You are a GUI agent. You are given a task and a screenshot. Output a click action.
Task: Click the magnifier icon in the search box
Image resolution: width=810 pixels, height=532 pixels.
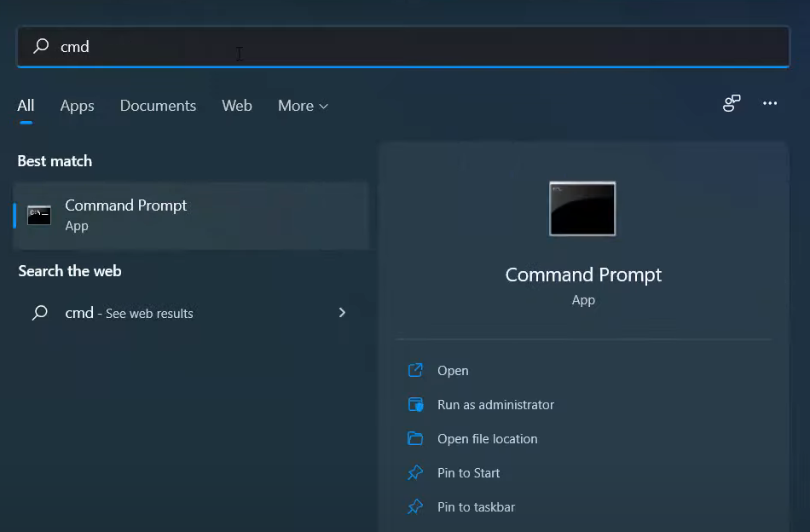40,47
